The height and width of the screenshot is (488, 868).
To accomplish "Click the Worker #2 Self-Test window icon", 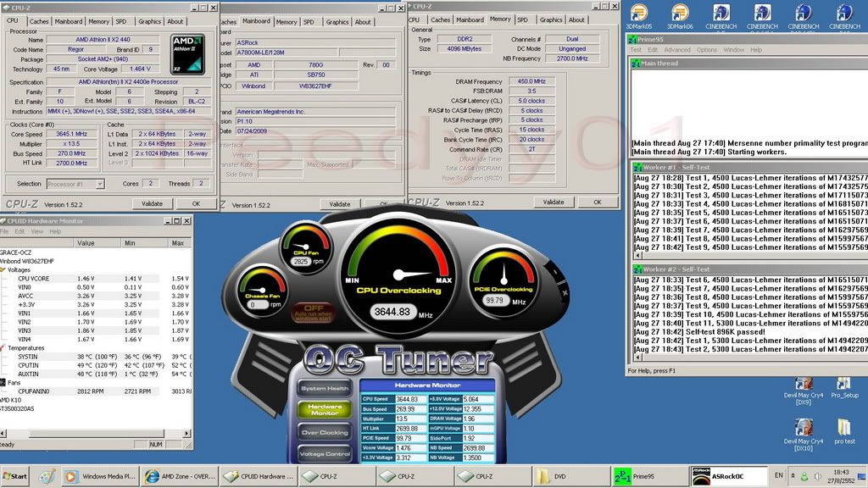I will pyautogui.click(x=637, y=269).
